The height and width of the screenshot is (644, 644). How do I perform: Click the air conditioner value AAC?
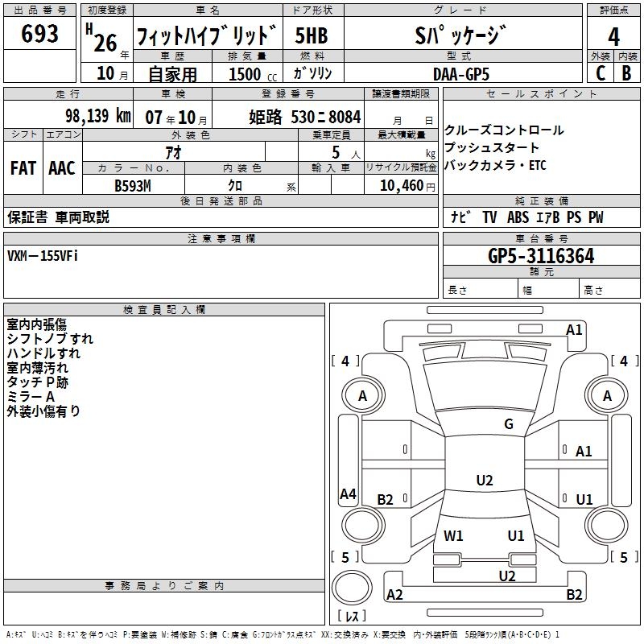coord(62,168)
